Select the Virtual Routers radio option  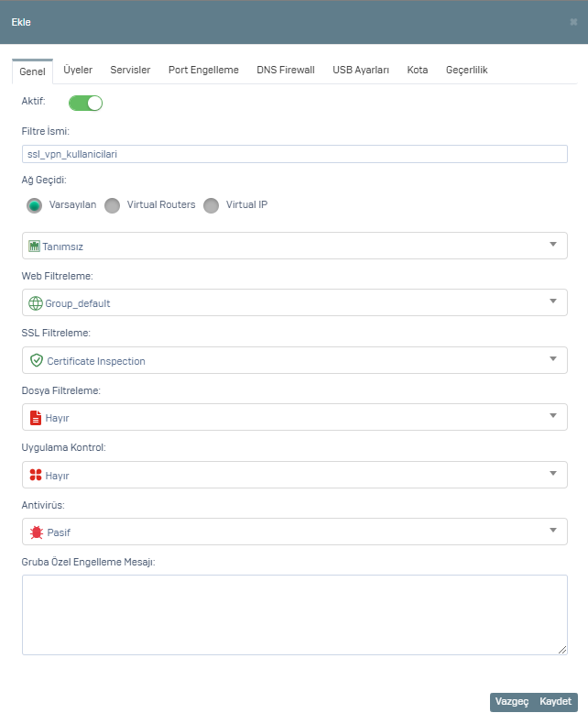click(112, 205)
